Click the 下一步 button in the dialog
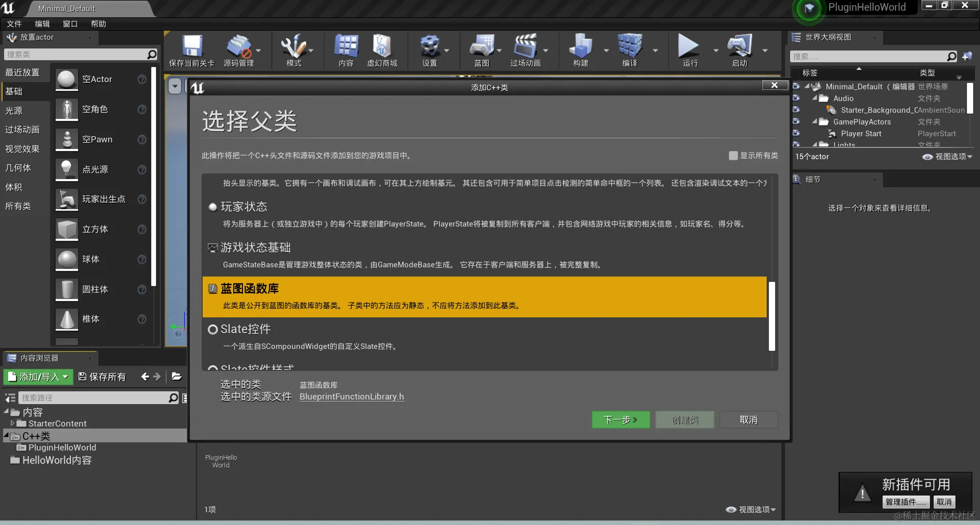980x525 pixels. [620, 419]
